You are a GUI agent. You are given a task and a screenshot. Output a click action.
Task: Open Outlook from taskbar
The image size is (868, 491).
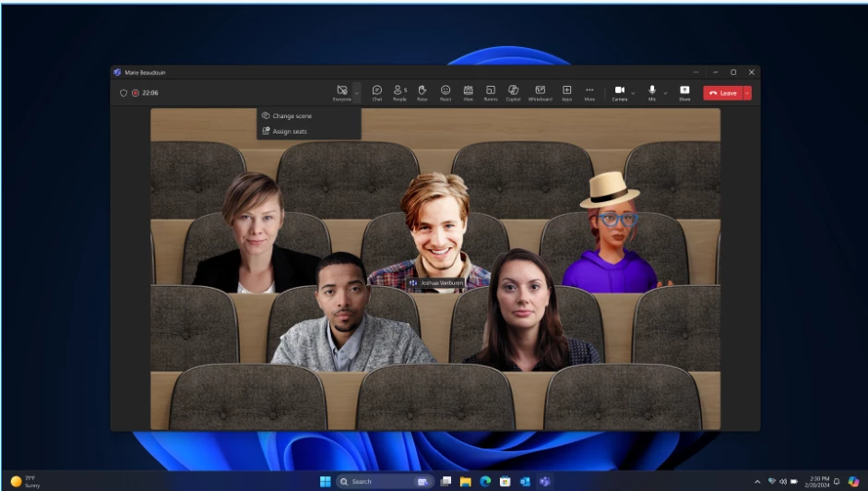tap(526, 481)
